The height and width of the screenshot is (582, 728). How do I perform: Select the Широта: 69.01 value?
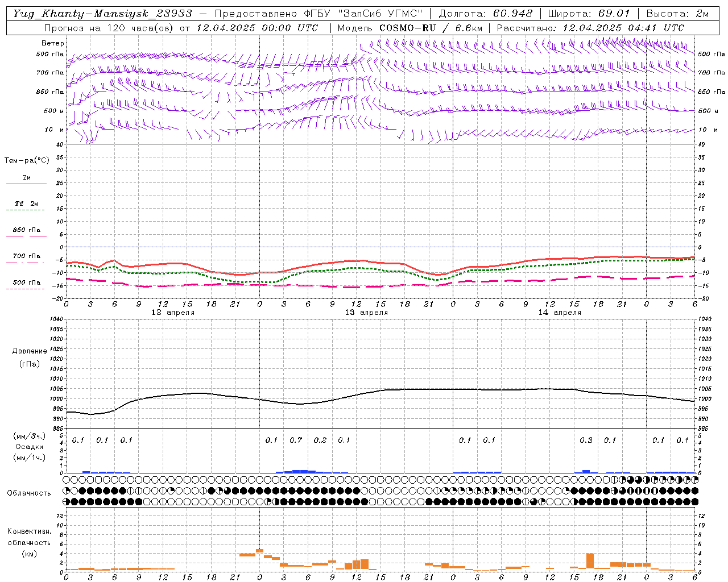click(589, 14)
